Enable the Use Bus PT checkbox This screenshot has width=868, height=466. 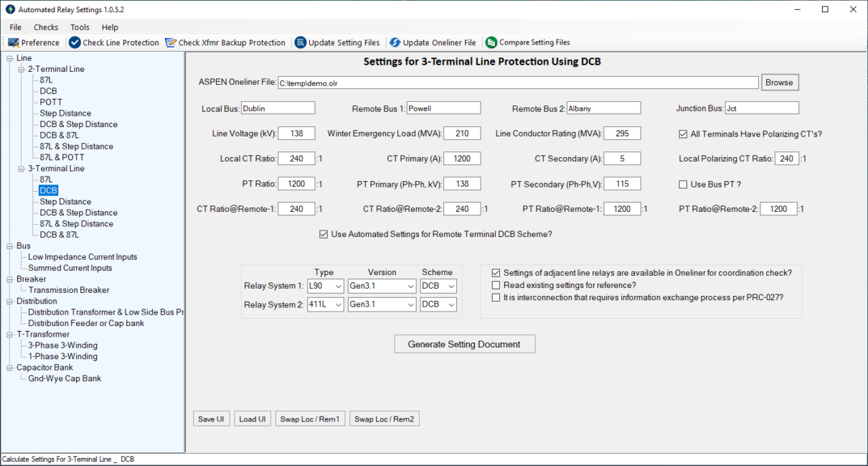[683, 184]
